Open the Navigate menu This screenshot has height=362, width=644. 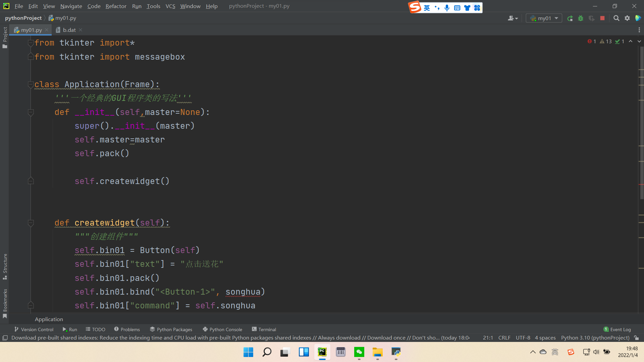[71, 6]
